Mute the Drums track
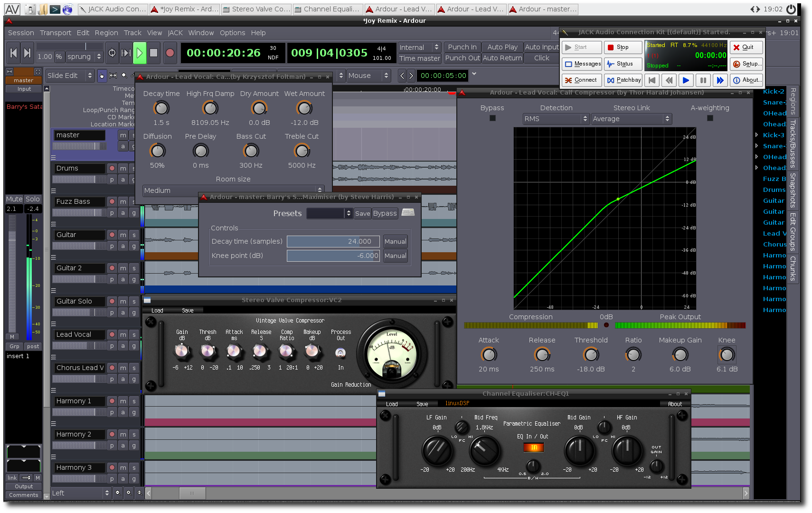The width and height of the screenshot is (812, 513). [123, 168]
